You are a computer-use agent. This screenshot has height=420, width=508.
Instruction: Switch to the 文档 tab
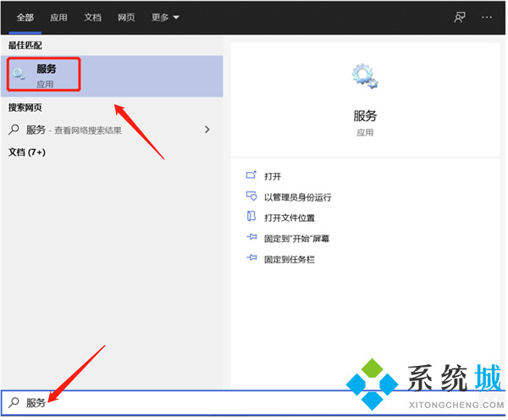point(92,18)
